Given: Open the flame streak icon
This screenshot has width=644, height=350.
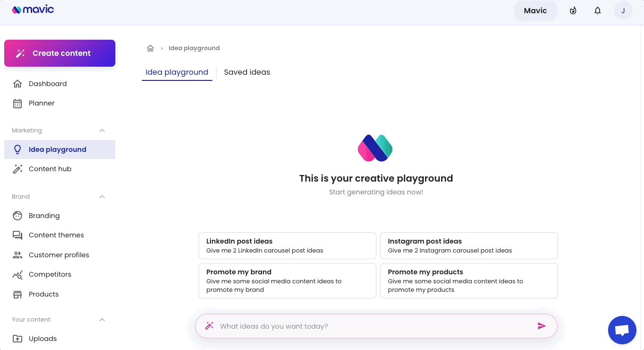Looking at the screenshot, I should click(573, 10).
